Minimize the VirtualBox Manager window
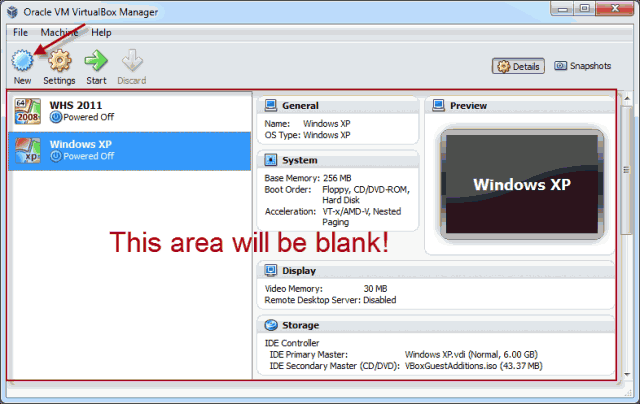 click(562, 9)
